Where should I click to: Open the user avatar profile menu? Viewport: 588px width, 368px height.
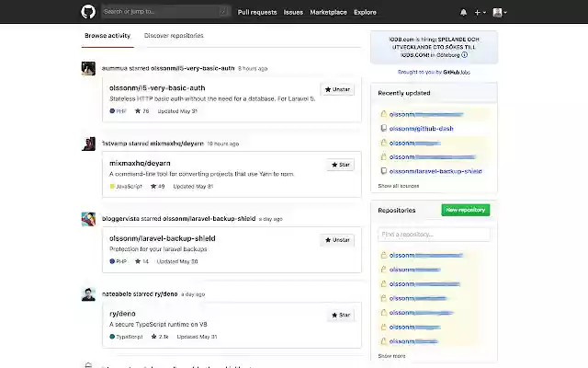click(499, 12)
